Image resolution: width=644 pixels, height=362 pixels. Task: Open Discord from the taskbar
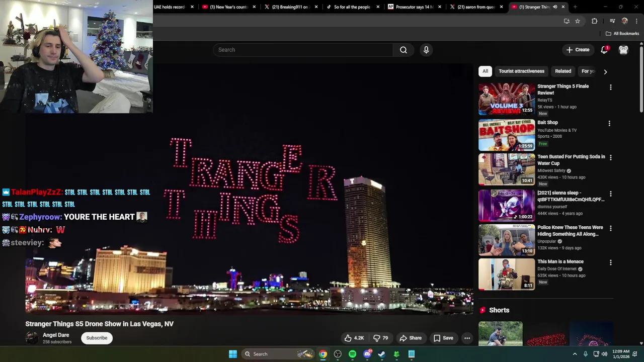point(367,354)
